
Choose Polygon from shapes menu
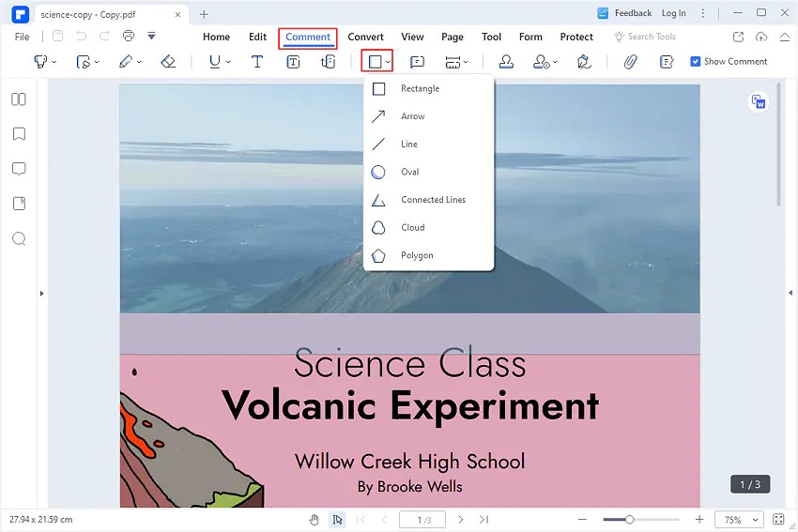click(428, 255)
